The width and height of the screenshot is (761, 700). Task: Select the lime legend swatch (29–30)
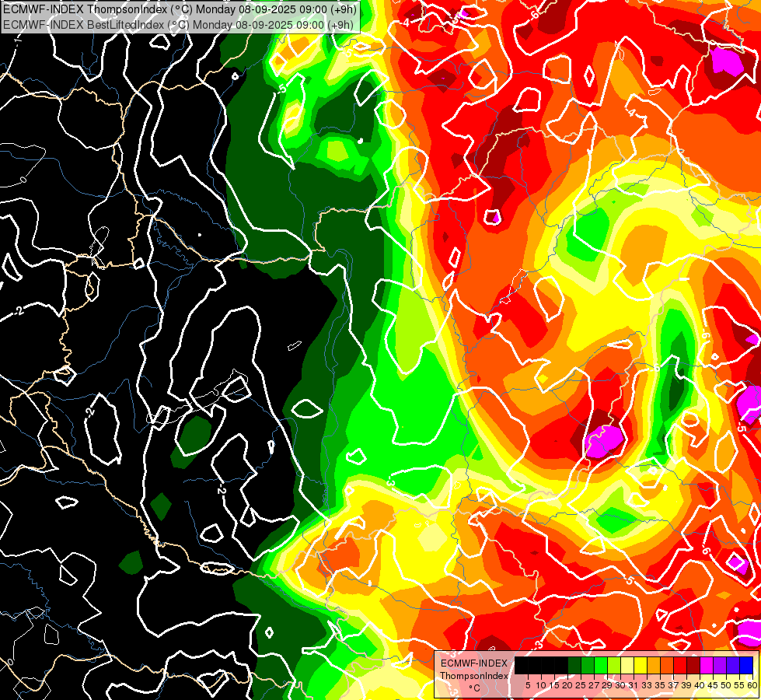click(x=614, y=665)
